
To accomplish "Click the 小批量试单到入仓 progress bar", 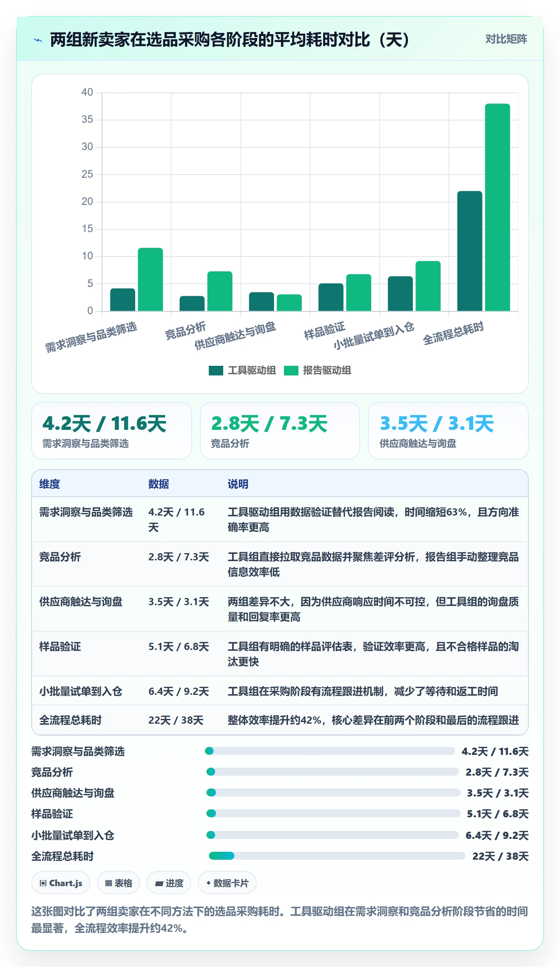I will pyautogui.click(x=332, y=835).
